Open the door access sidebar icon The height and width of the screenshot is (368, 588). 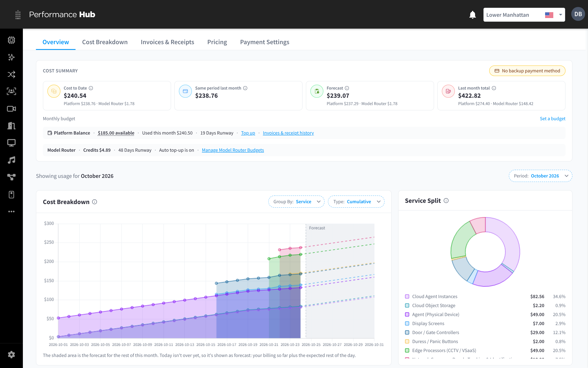tap(11, 126)
